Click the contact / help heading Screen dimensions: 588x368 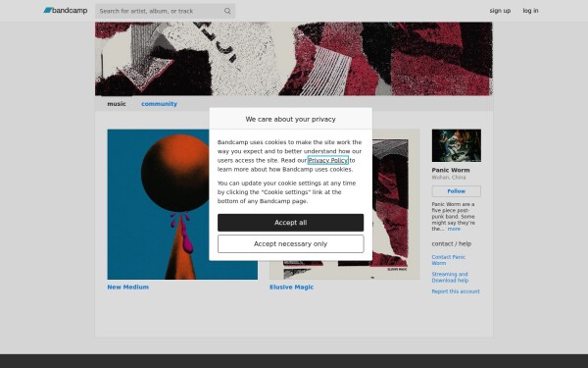[452, 243]
